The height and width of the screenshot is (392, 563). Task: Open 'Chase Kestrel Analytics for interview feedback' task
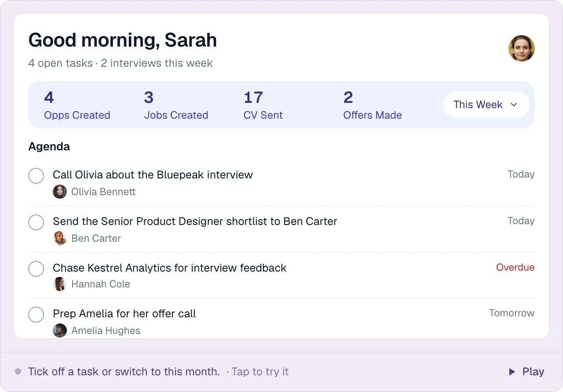pyautogui.click(x=169, y=268)
